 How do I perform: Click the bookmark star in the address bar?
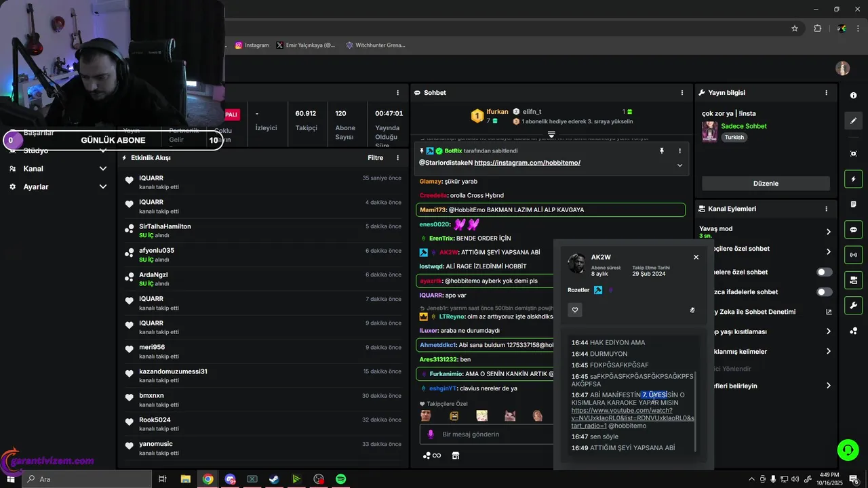pos(795,28)
